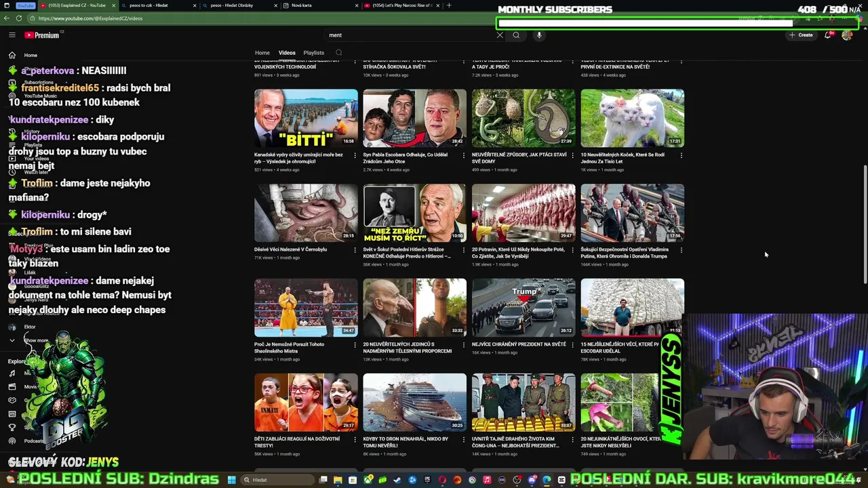
Task: Open the white cats thumbnail
Action: tap(632, 118)
